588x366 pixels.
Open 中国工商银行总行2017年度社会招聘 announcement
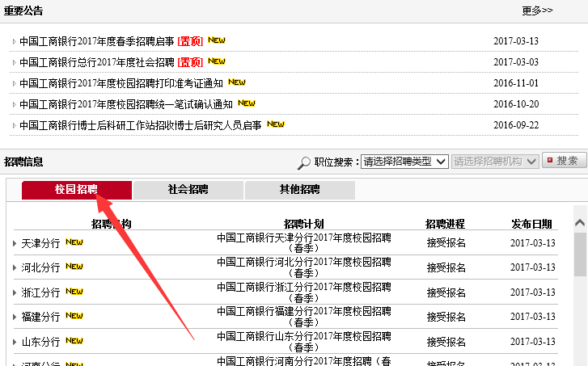(x=97, y=62)
